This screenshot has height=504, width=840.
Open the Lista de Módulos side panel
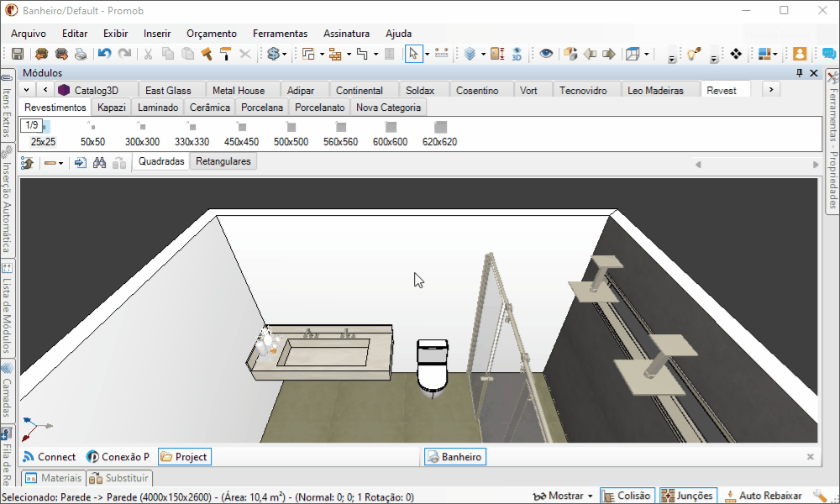click(x=7, y=309)
